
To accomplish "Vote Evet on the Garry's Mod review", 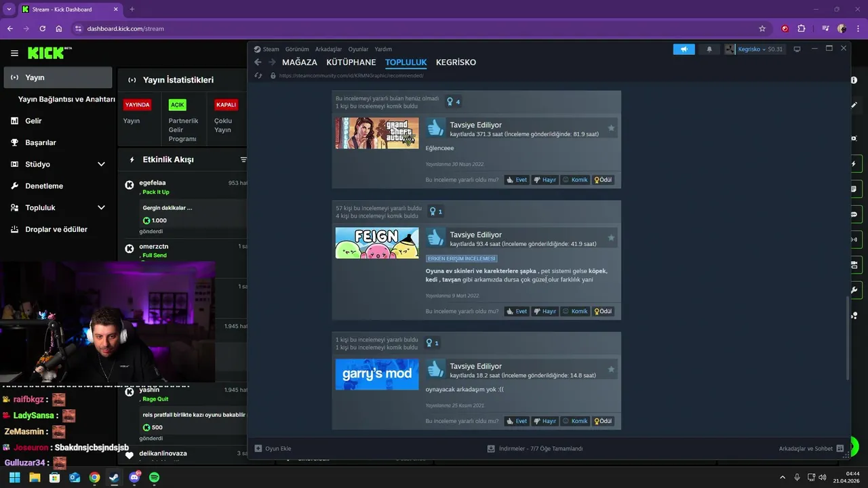I will pyautogui.click(x=517, y=421).
